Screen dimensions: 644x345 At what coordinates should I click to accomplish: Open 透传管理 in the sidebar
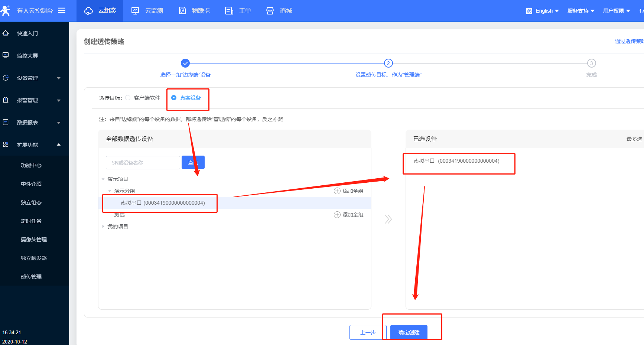tap(31, 277)
